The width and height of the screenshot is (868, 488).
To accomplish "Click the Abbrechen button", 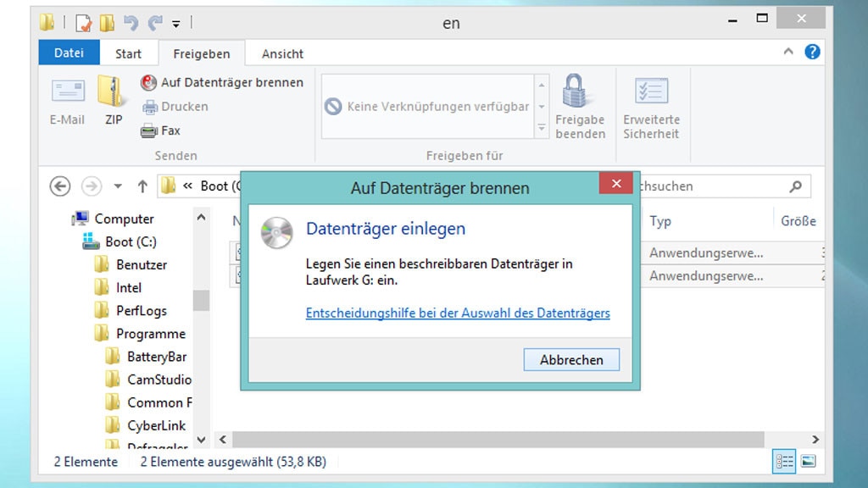I will click(x=571, y=360).
